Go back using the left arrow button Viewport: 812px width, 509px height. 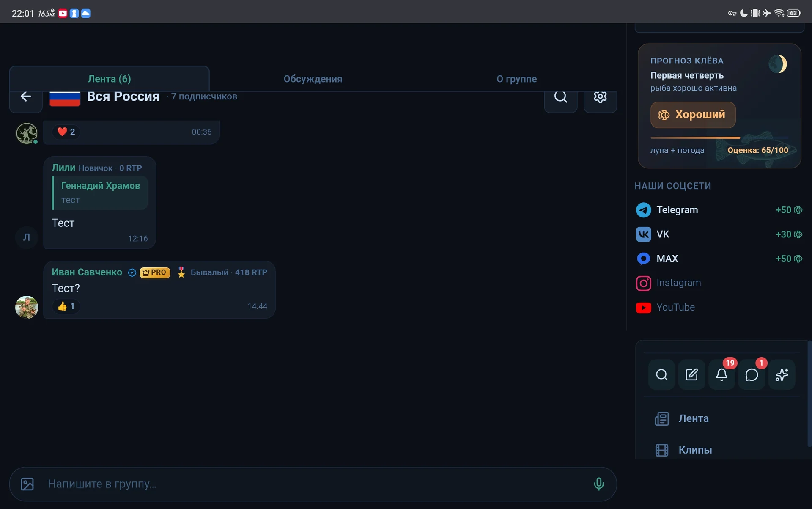[x=26, y=97]
